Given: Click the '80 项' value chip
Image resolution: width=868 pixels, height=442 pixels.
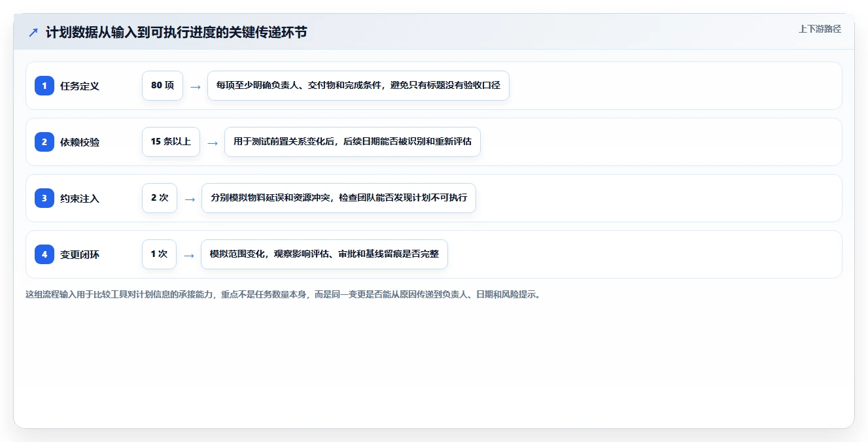Looking at the screenshot, I should click(x=162, y=86).
